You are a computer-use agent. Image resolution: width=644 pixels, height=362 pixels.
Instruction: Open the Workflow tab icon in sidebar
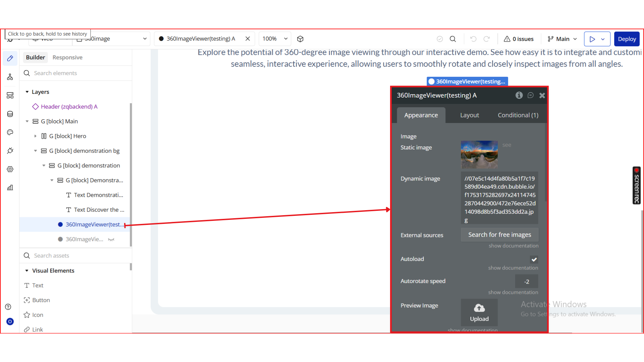click(10, 77)
